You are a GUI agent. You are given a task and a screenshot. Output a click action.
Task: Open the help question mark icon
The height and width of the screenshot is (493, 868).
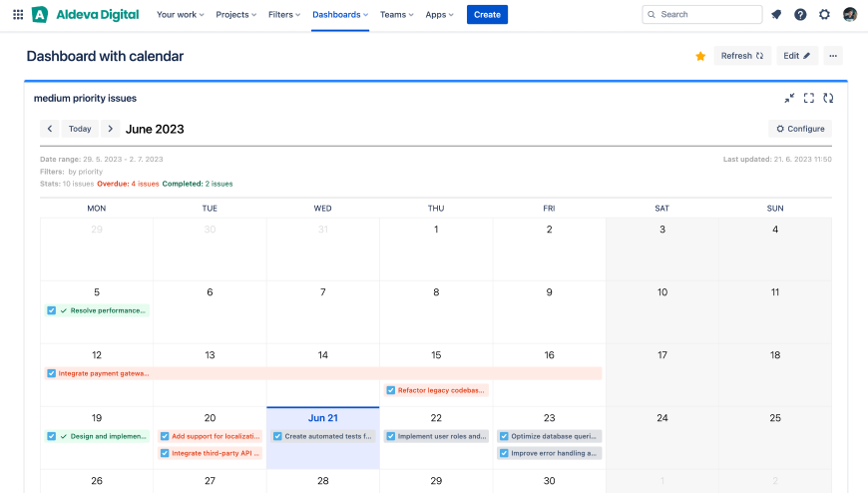coord(800,14)
